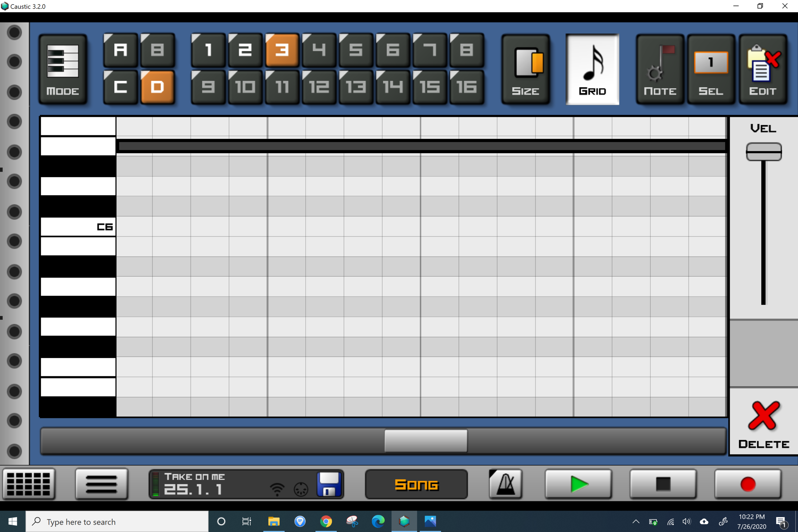Click the horizontal piano roll scrollbar thumb
Screen dimensions: 798x532
[x=426, y=441]
